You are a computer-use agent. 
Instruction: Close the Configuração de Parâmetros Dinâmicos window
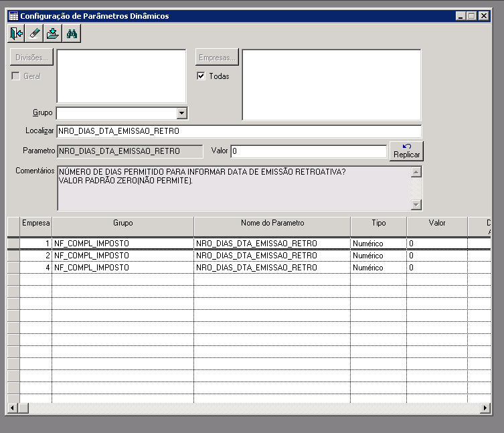click(484, 16)
